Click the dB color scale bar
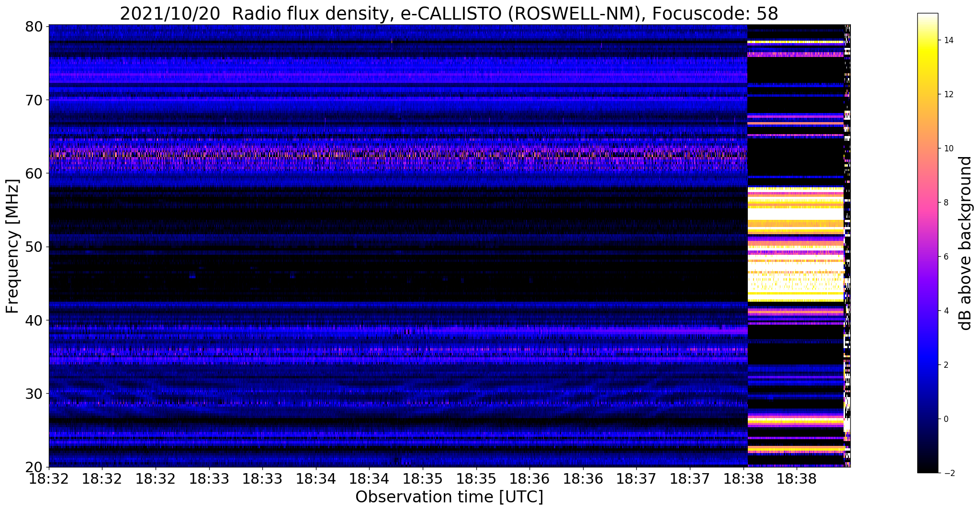The image size is (980, 511). pos(927,243)
